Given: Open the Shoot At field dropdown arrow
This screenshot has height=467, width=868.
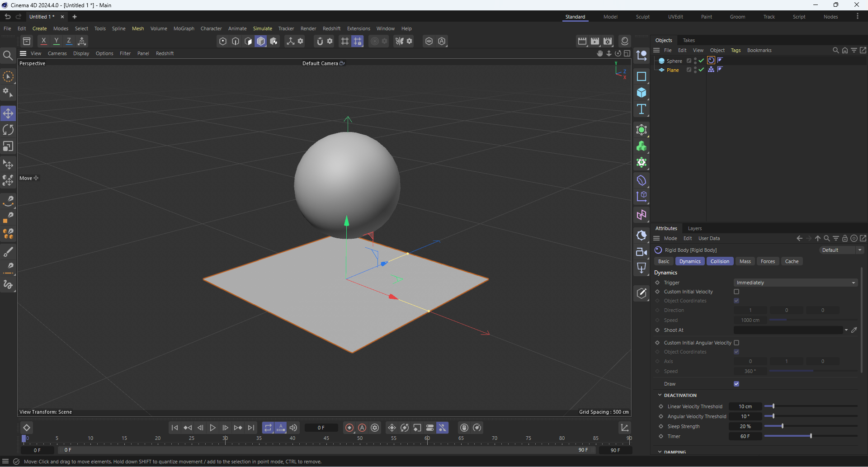Looking at the screenshot, I should click(846, 330).
